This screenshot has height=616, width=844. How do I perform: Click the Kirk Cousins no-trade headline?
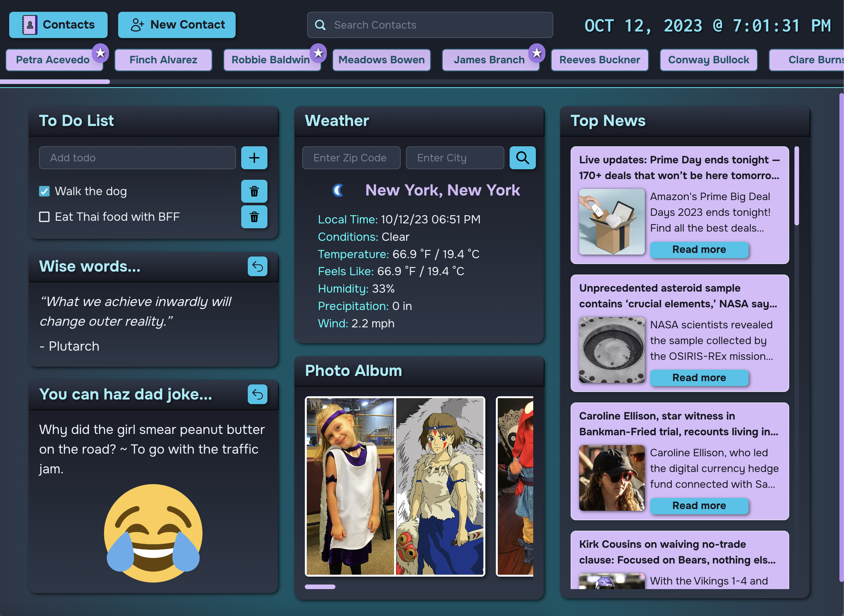tap(677, 552)
